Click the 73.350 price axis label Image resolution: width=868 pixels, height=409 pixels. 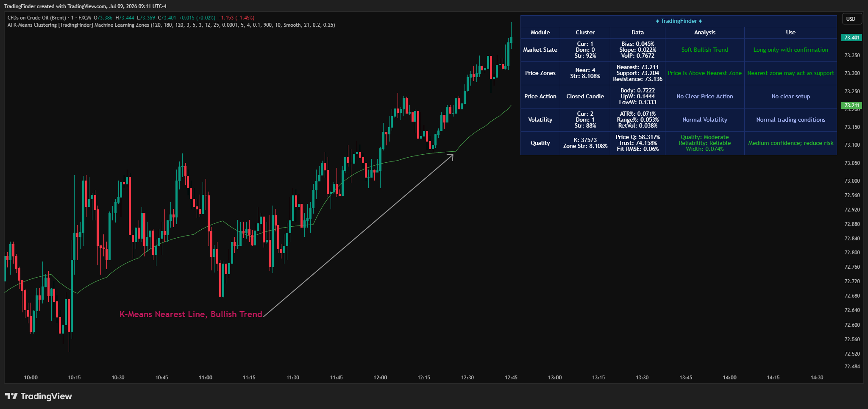(x=852, y=55)
